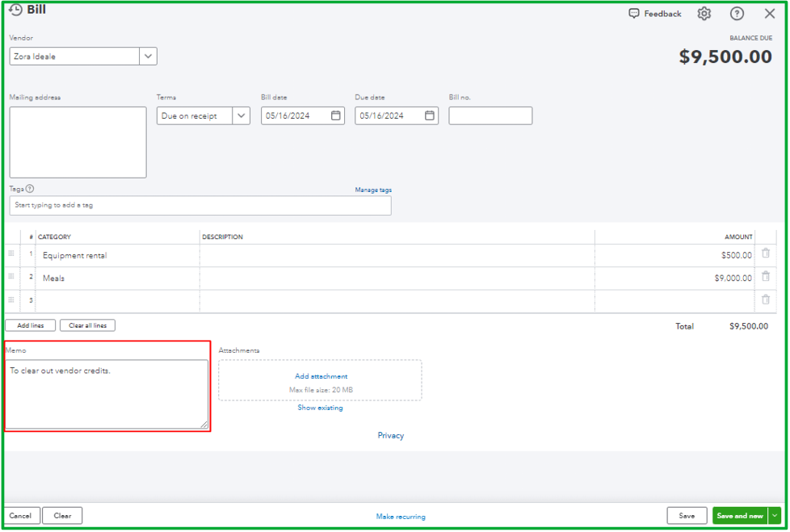Click the AMOUNT column header

click(x=738, y=237)
